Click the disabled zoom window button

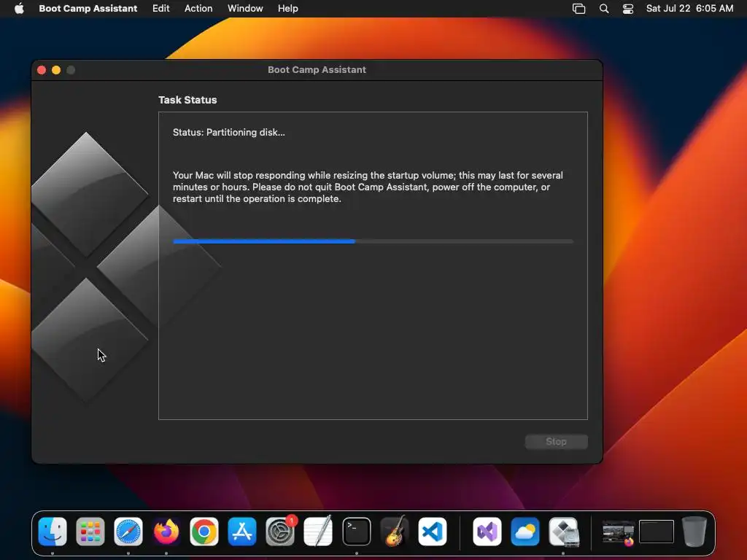pos(71,70)
